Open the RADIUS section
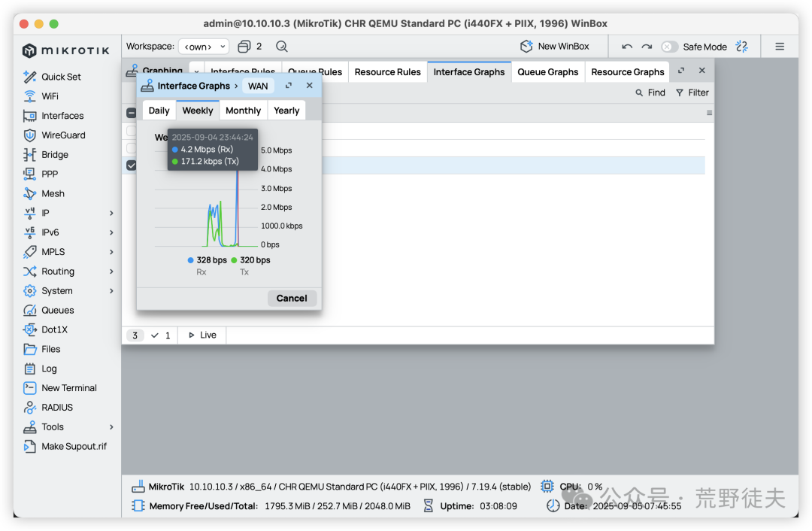The height and width of the screenshot is (531, 812). point(48,408)
